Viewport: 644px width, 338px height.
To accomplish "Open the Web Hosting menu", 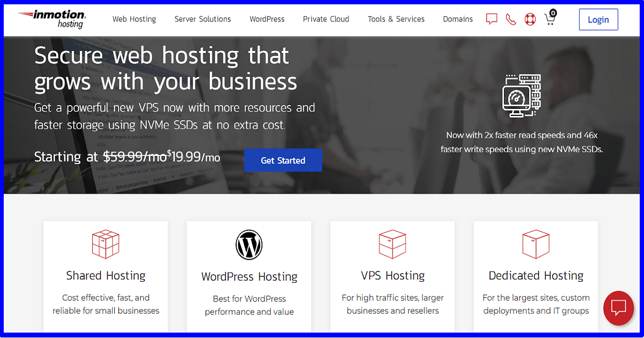I will coord(134,19).
